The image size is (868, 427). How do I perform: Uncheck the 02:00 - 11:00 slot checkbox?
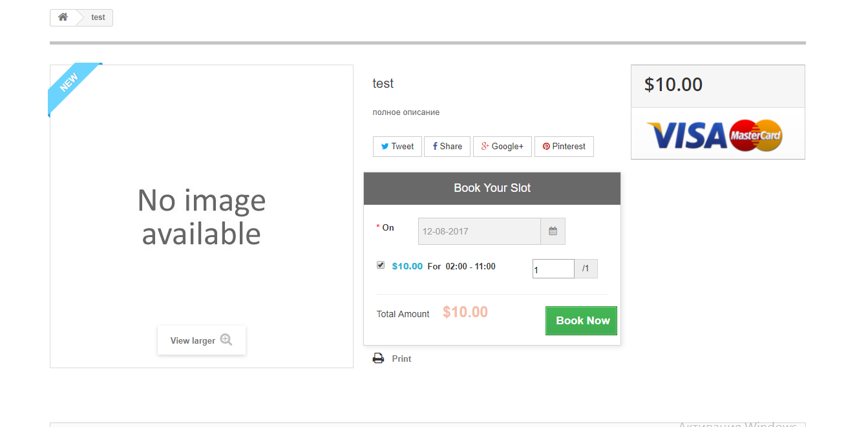click(x=381, y=265)
